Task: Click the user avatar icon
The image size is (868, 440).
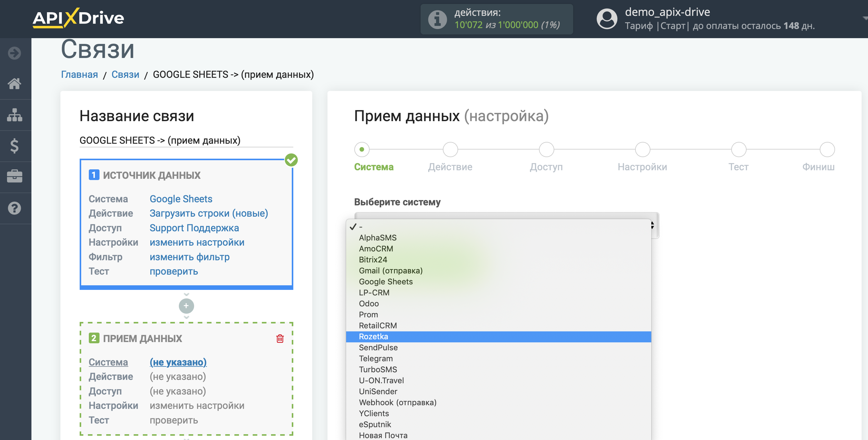Action: click(x=607, y=19)
